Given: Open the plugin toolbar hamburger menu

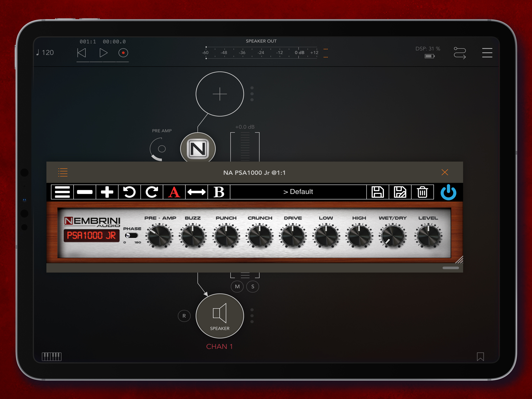Looking at the screenshot, I should point(62,192).
